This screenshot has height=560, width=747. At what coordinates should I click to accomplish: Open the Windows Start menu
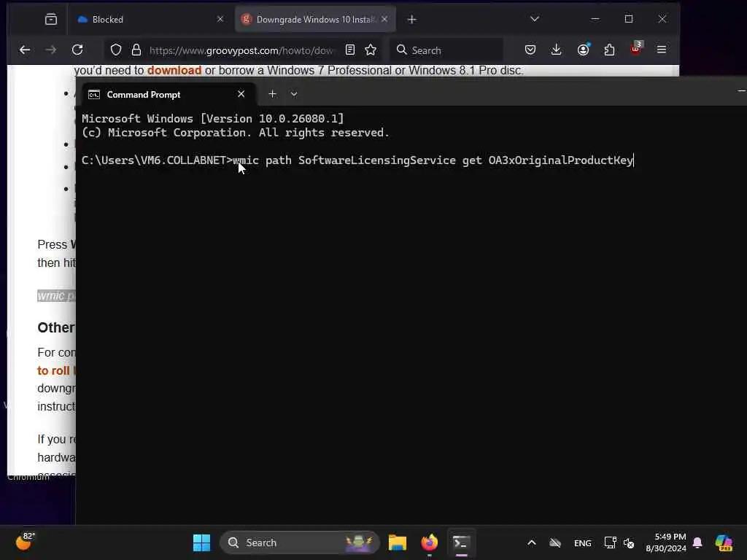pos(201,542)
